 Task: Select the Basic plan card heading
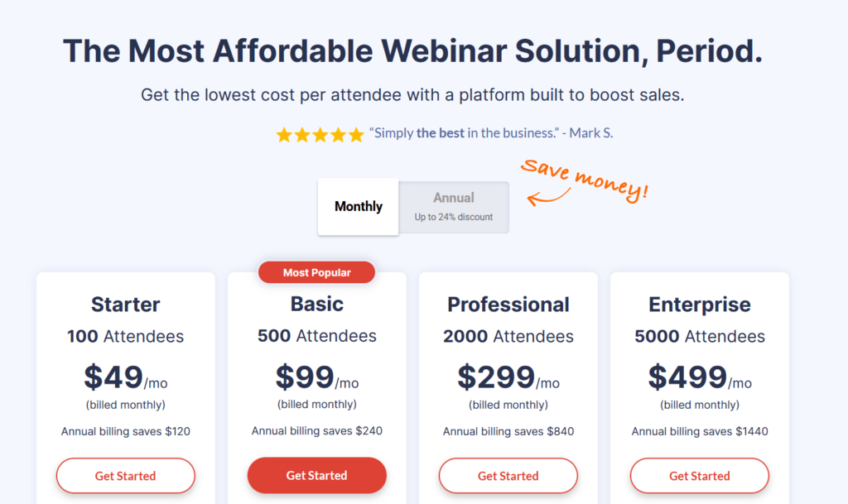(316, 304)
